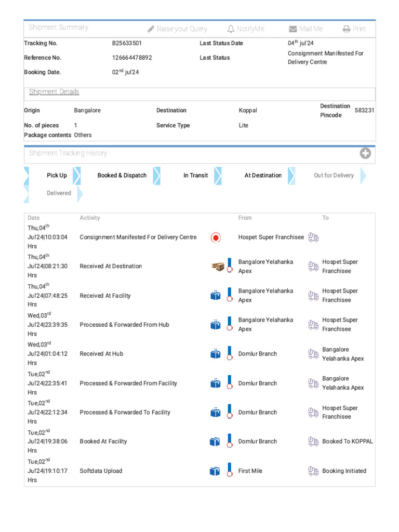This screenshot has height=532, width=399.
Task: Click truck icon beside Booking Initiated
Action: pos(313,471)
